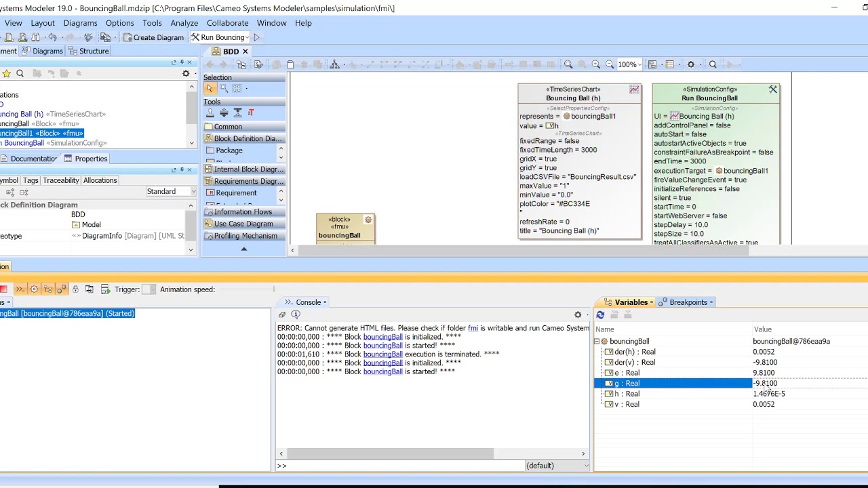Click the Undo arrow in main toolbar

coord(52,37)
